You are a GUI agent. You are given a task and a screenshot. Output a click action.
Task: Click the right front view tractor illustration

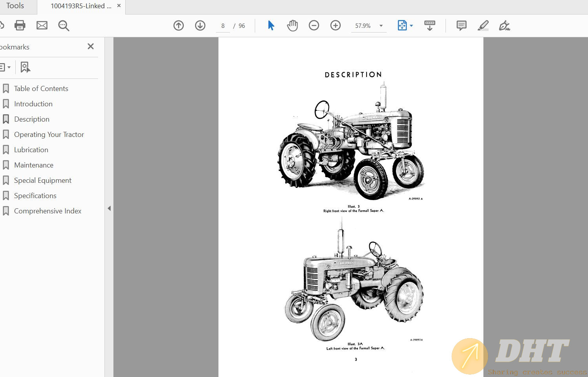pos(351,141)
